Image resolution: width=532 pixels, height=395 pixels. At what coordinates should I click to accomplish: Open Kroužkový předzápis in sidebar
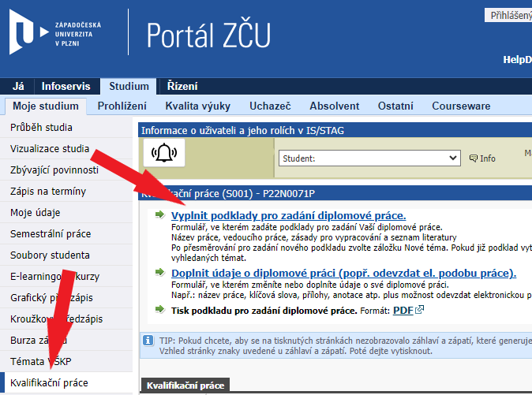click(66, 319)
